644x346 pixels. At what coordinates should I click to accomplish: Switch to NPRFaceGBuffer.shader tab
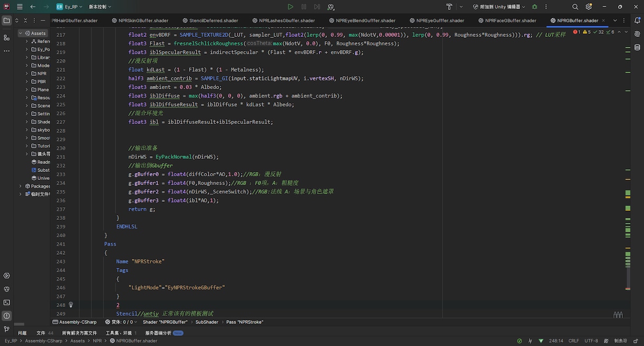507,21
